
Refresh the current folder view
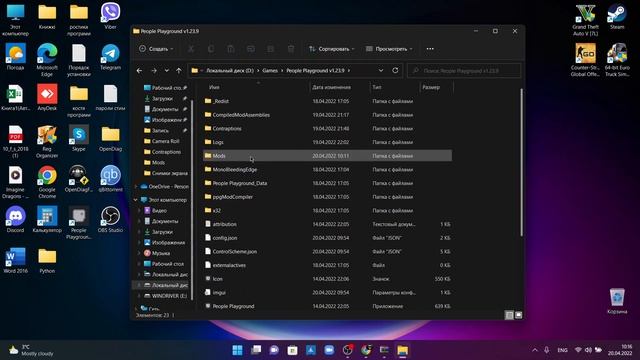(395, 70)
